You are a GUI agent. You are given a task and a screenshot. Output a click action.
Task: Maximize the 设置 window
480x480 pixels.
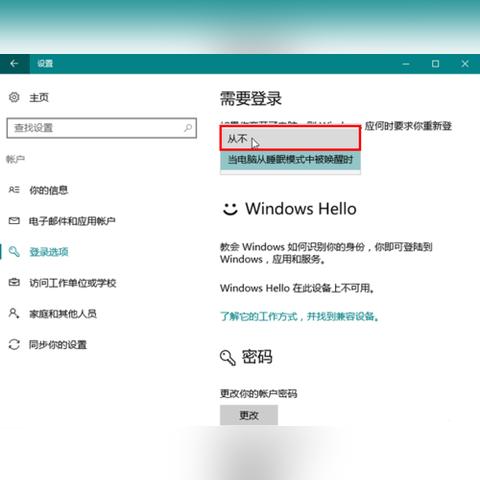coord(435,64)
